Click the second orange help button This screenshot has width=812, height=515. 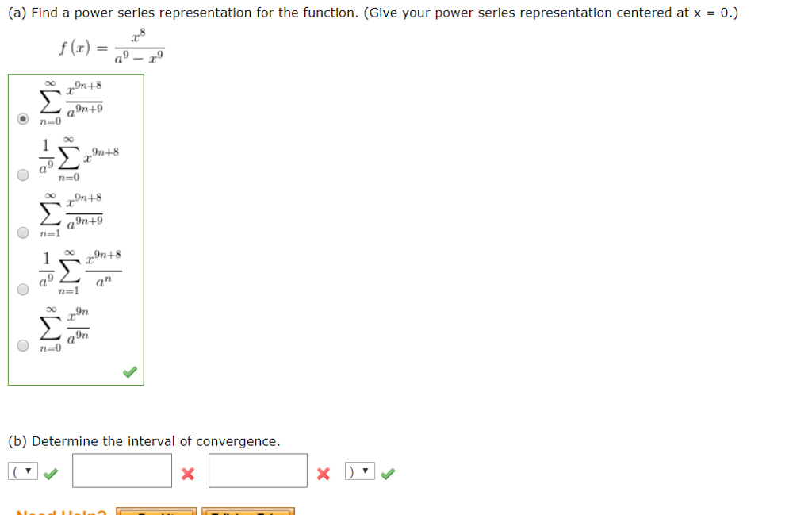click(248, 512)
